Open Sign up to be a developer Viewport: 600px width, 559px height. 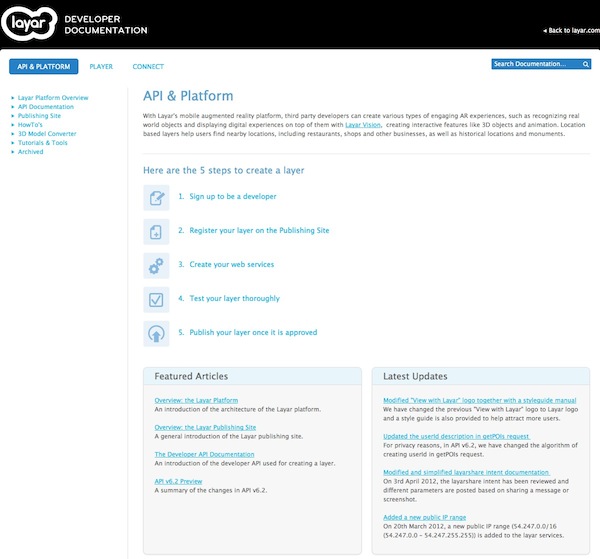tap(233, 197)
